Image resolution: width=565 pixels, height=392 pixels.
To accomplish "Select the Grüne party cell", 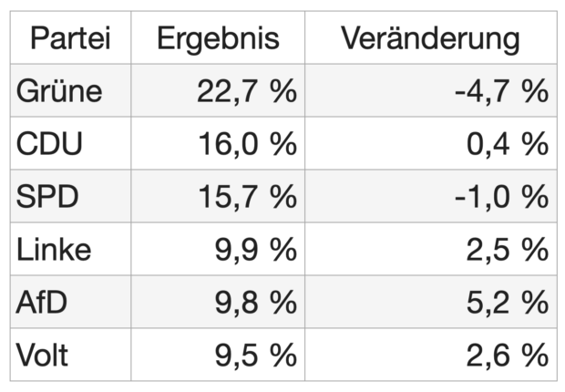I will pyautogui.click(x=60, y=91).
